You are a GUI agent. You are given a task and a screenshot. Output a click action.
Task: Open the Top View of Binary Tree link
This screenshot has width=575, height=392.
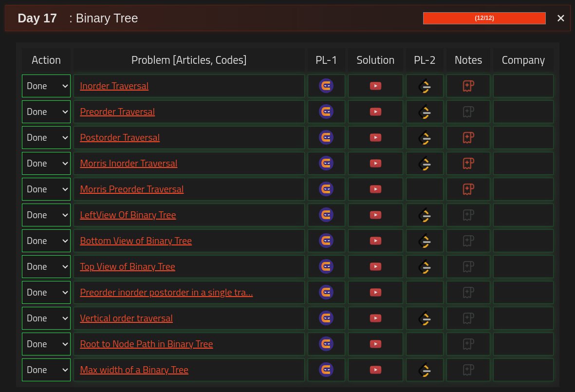coord(128,266)
